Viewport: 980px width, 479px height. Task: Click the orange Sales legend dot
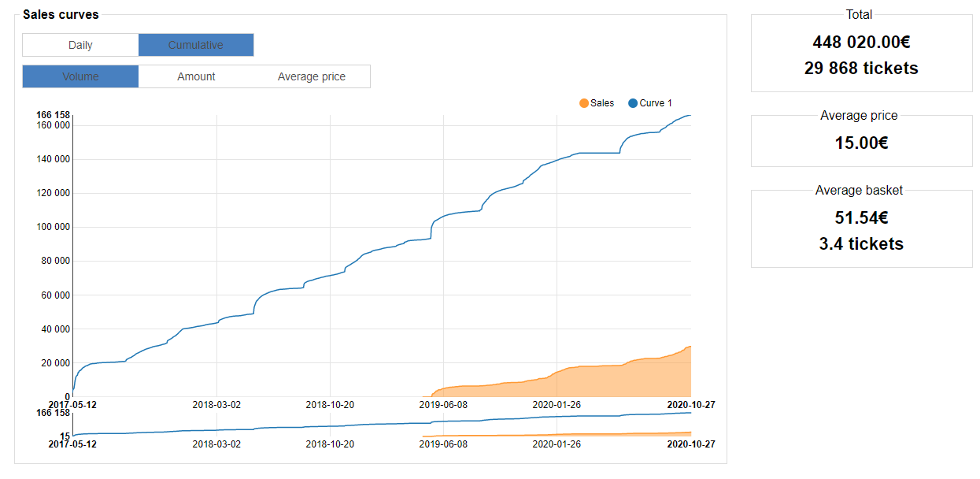pos(583,103)
